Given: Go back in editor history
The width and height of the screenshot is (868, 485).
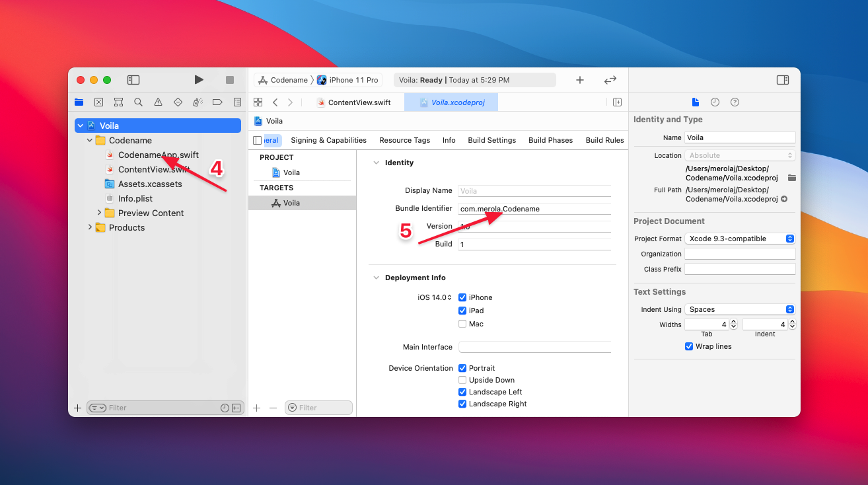Looking at the screenshot, I should (275, 102).
